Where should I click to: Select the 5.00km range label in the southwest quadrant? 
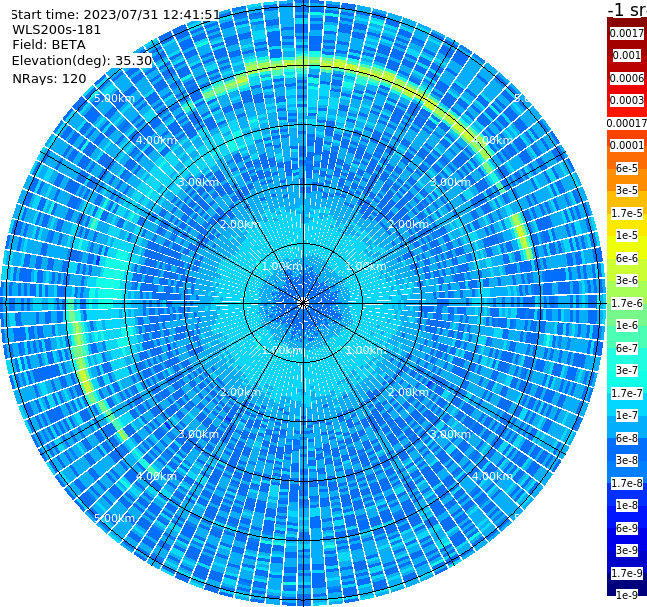click(x=114, y=518)
